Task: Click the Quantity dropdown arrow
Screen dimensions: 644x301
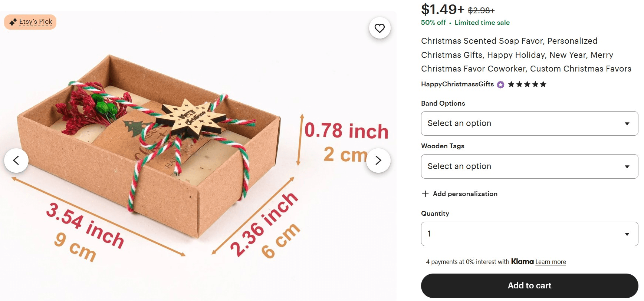Action: click(x=627, y=234)
